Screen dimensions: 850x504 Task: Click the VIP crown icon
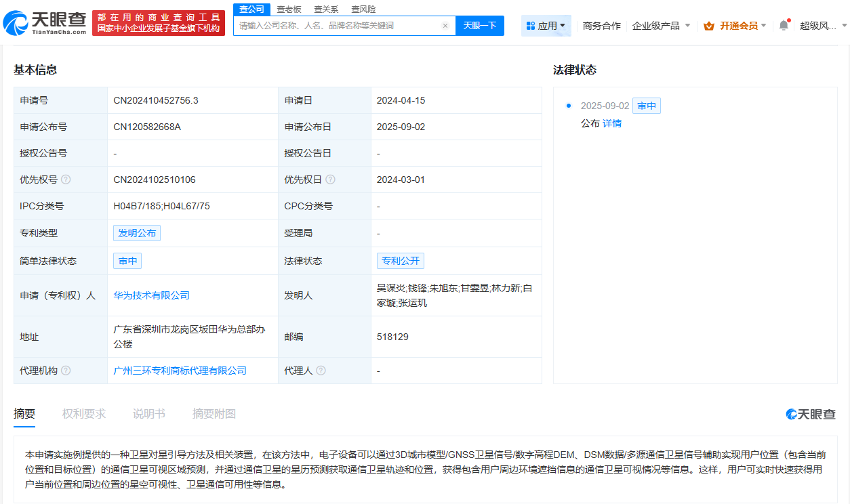709,26
